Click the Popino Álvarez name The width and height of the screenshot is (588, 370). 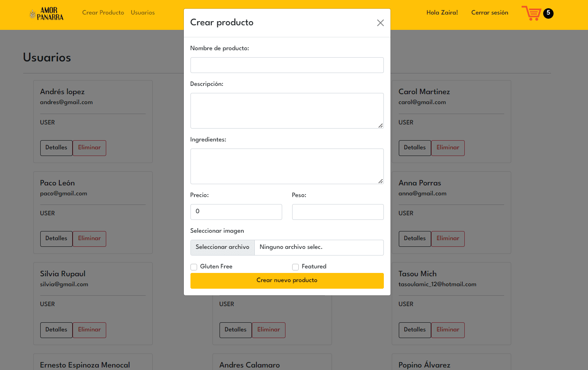pos(425,365)
